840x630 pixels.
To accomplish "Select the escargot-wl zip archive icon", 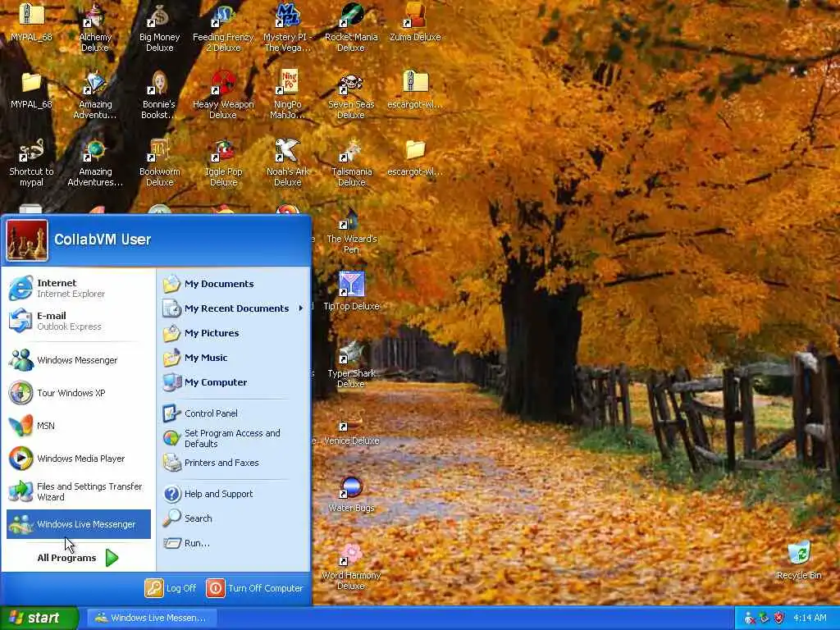I will [x=415, y=90].
